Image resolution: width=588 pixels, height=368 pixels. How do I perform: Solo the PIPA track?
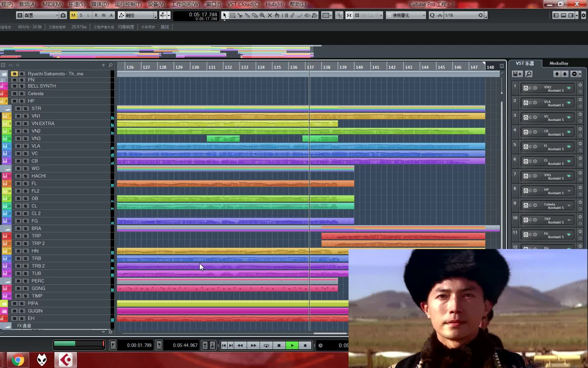tap(22, 303)
